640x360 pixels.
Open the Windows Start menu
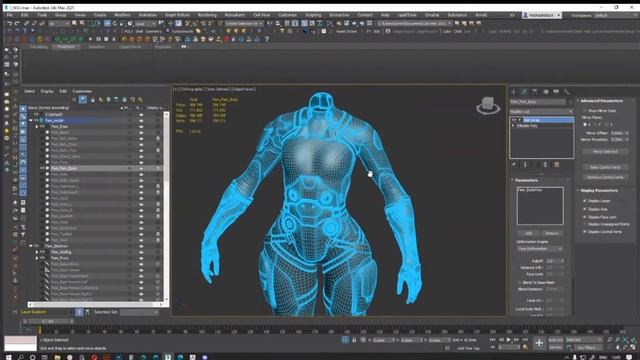pyautogui.click(x=8, y=357)
